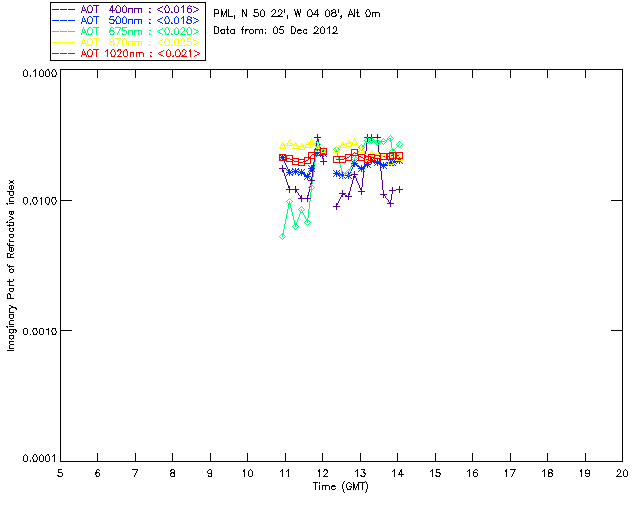This screenshot has height=512, width=640.
Task: Select legend entry AOT 500nm <0.018>
Action: 127,20
